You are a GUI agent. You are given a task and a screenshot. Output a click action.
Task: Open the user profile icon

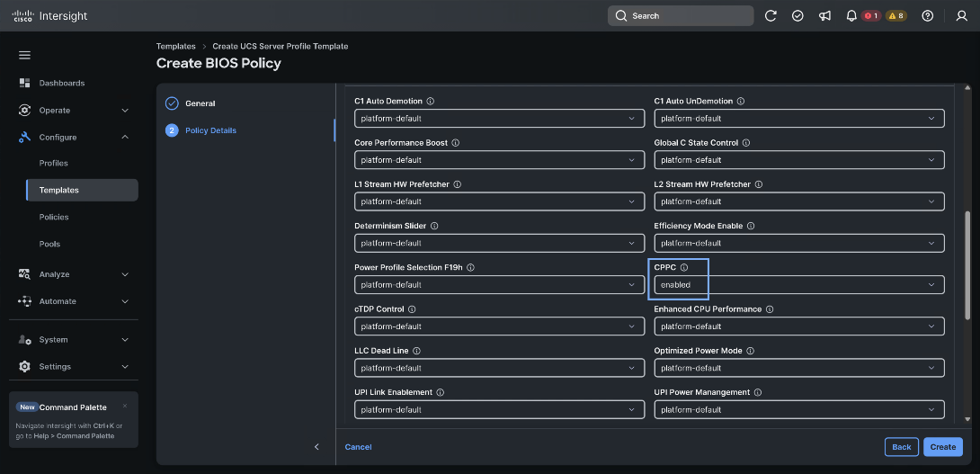point(962,15)
